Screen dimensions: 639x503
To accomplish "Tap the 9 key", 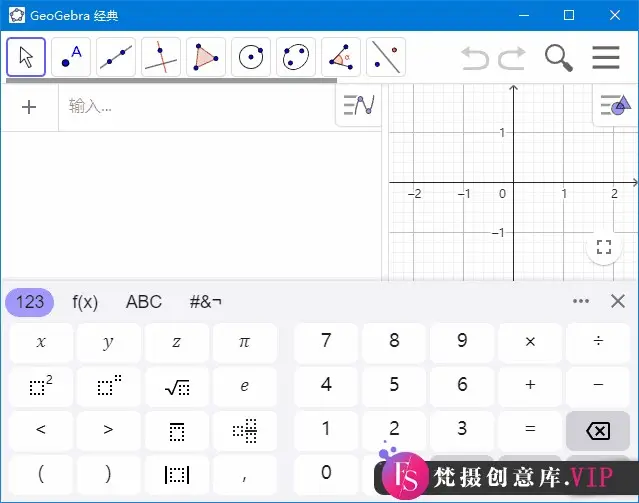I will coord(462,342).
